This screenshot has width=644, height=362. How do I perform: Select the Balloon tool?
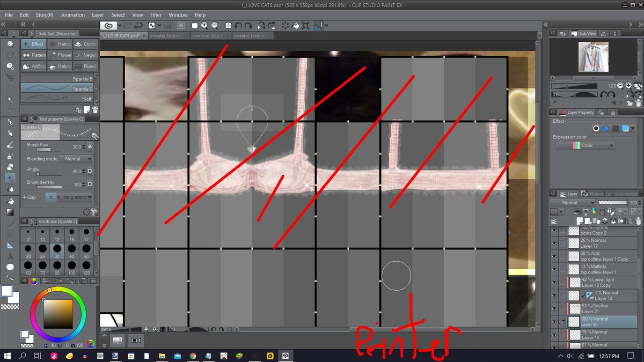tap(10, 267)
